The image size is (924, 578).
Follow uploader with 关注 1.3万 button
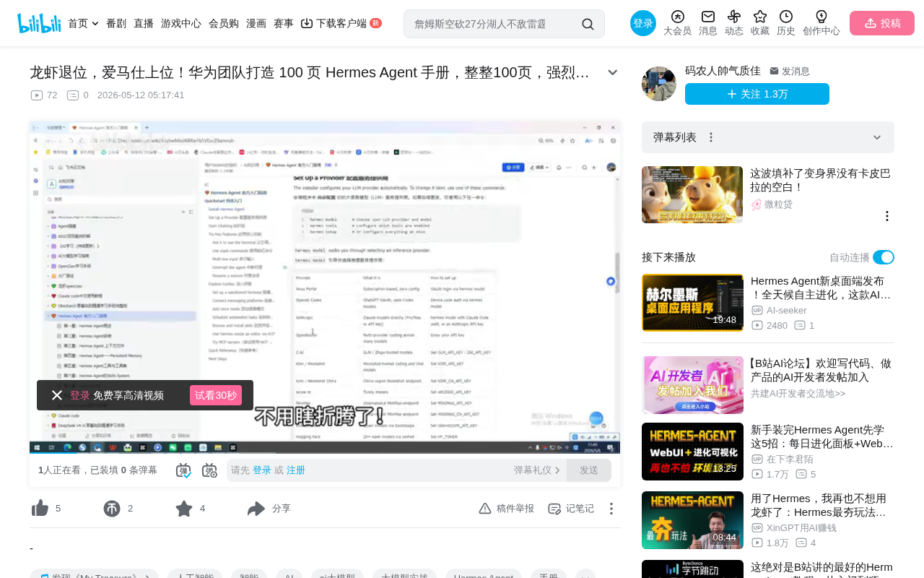click(757, 94)
